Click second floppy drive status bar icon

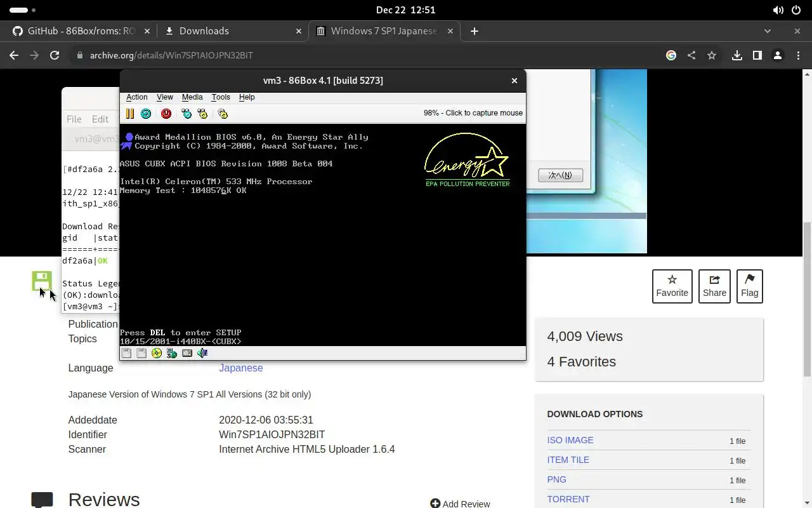[x=141, y=353]
